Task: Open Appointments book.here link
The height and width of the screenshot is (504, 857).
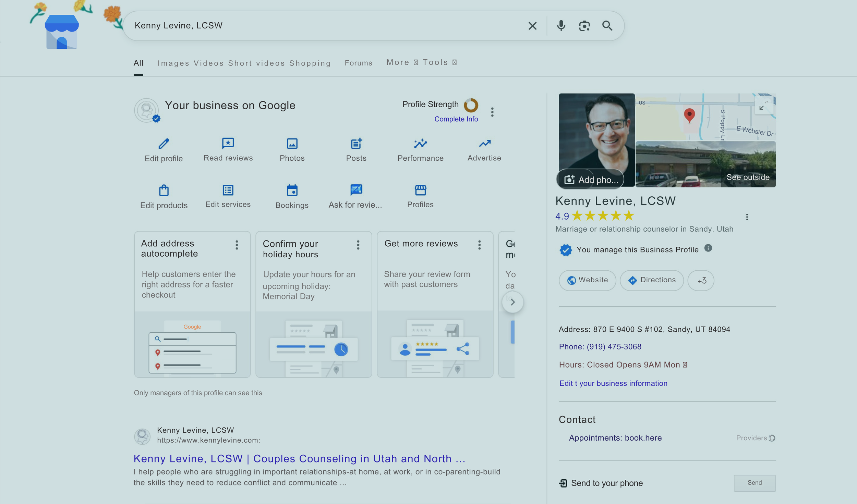Action: 615,438
